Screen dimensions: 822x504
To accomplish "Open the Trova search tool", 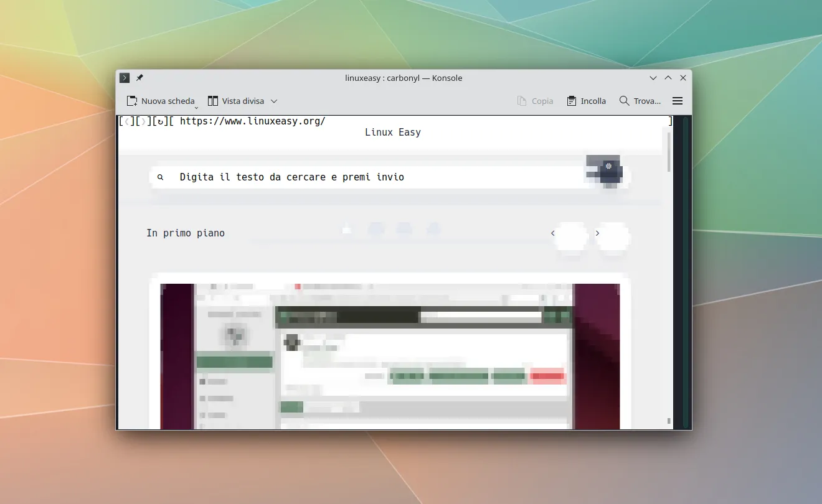I will tap(640, 101).
